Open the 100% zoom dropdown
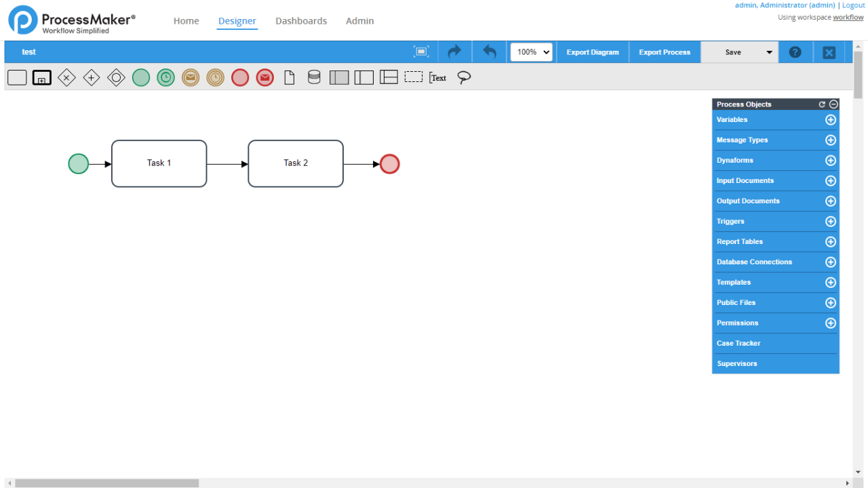Screen dimensions: 868x488 (532, 52)
